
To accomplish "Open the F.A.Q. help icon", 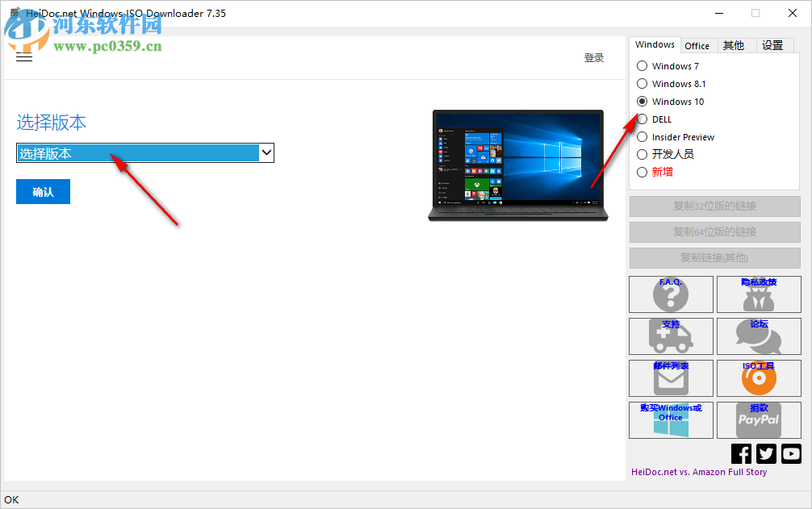I will (x=671, y=294).
